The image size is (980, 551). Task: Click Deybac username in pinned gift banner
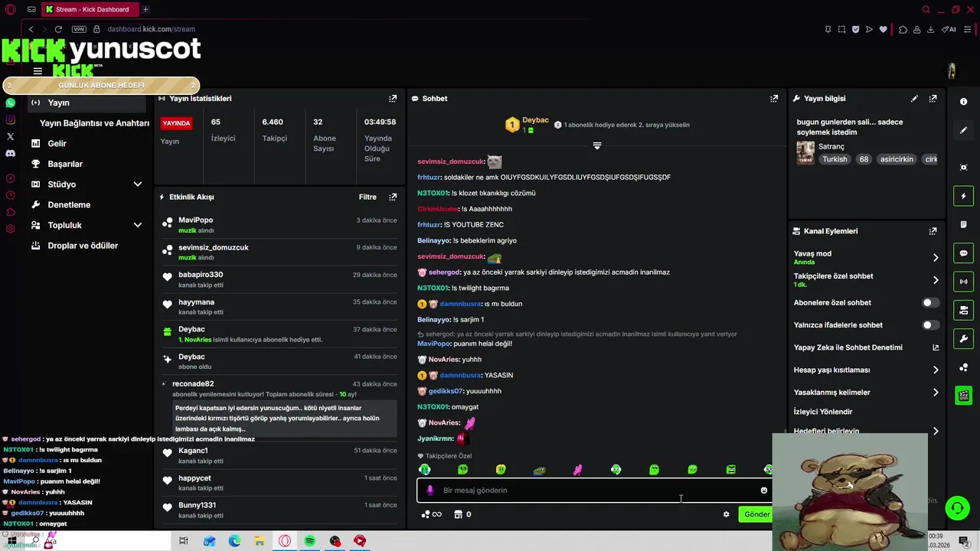[535, 120]
